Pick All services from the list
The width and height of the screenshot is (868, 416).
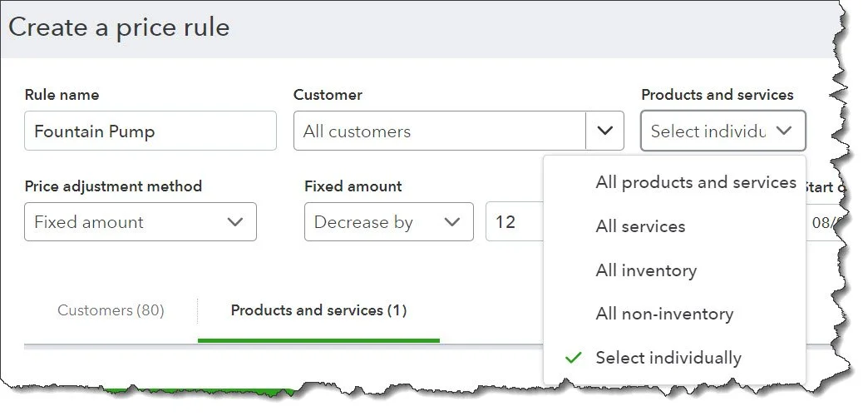640,226
